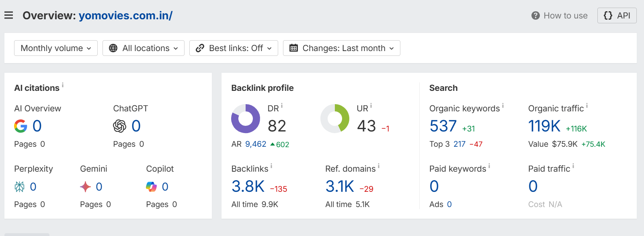This screenshot has height=236, width=644.
Task: Open the yomovies.com.in/ link in the title
Action: click(x=125, y=16)
